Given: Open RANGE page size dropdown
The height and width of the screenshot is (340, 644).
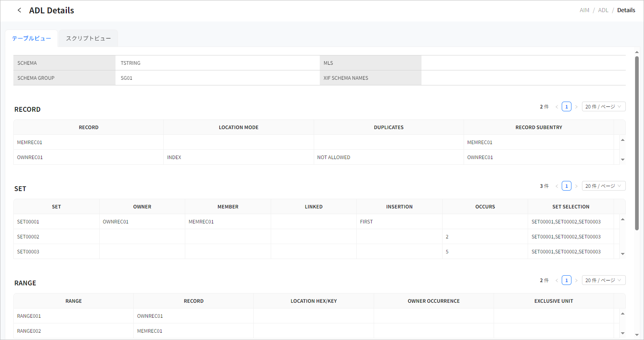Looking at the screenshot, I should coord(603,280).
